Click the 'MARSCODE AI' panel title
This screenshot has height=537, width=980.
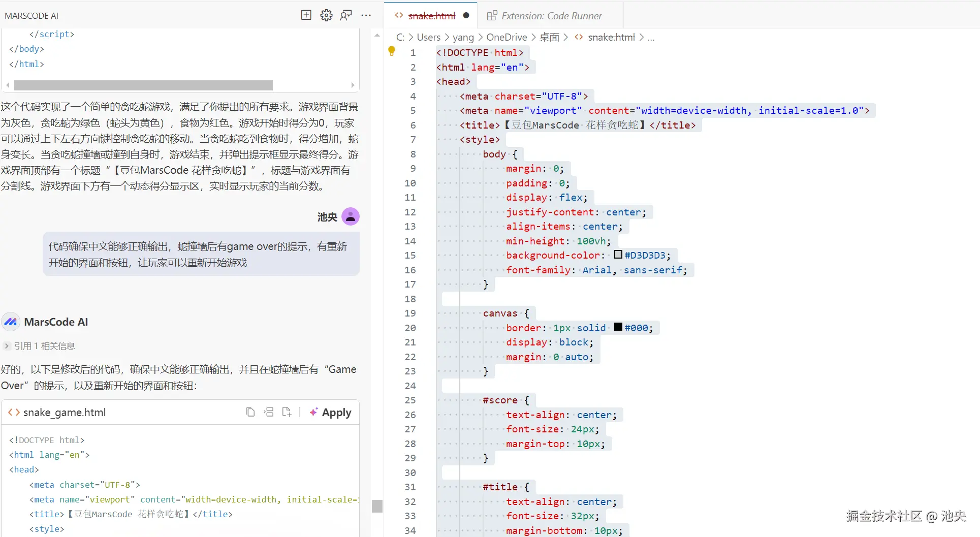pos(31,16)
